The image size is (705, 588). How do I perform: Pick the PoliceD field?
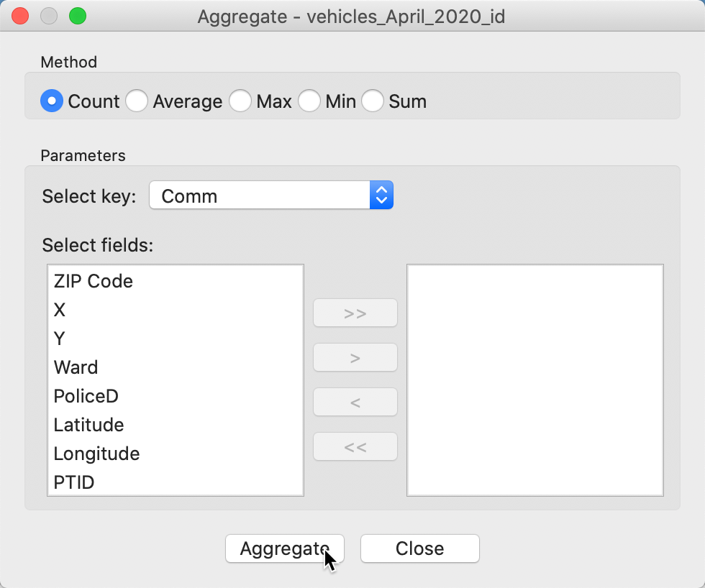pos(176,396)
